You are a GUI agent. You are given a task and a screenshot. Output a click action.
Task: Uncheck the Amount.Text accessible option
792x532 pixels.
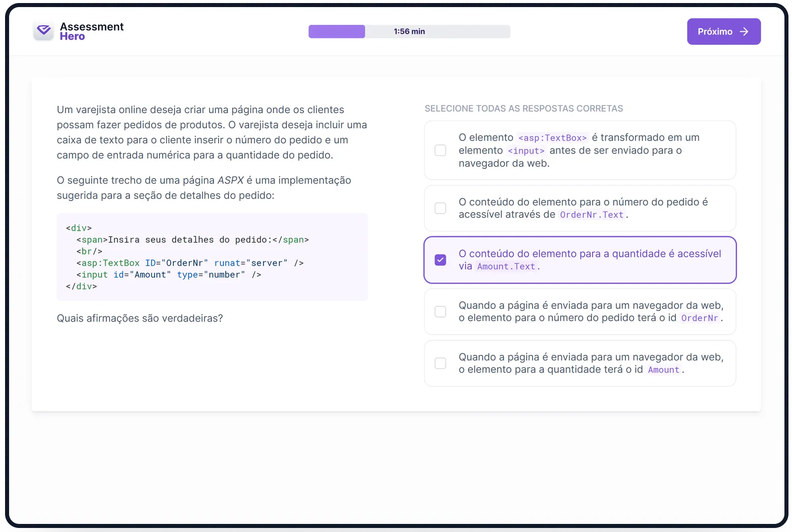[440, 260]
